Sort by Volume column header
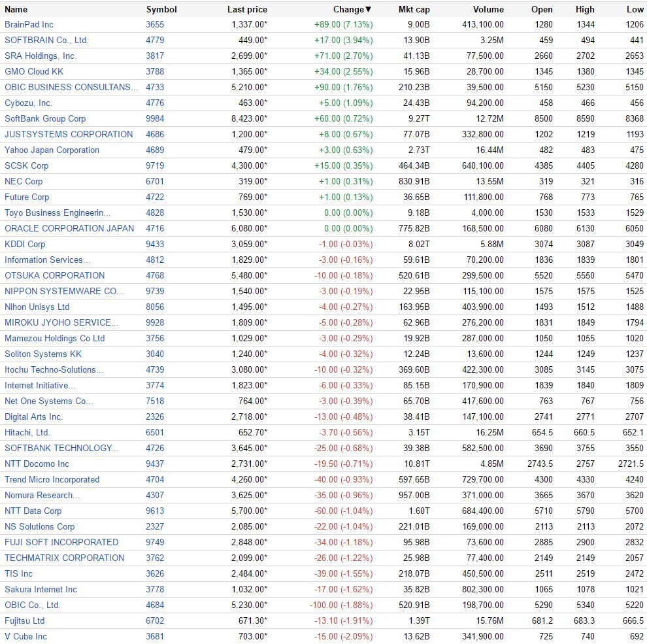The width and height of the screenshot is (647, 644). 488,9
